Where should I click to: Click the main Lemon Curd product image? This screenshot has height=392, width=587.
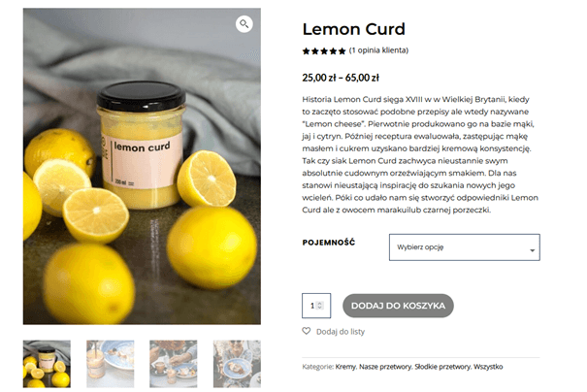[x=142, y=166]
